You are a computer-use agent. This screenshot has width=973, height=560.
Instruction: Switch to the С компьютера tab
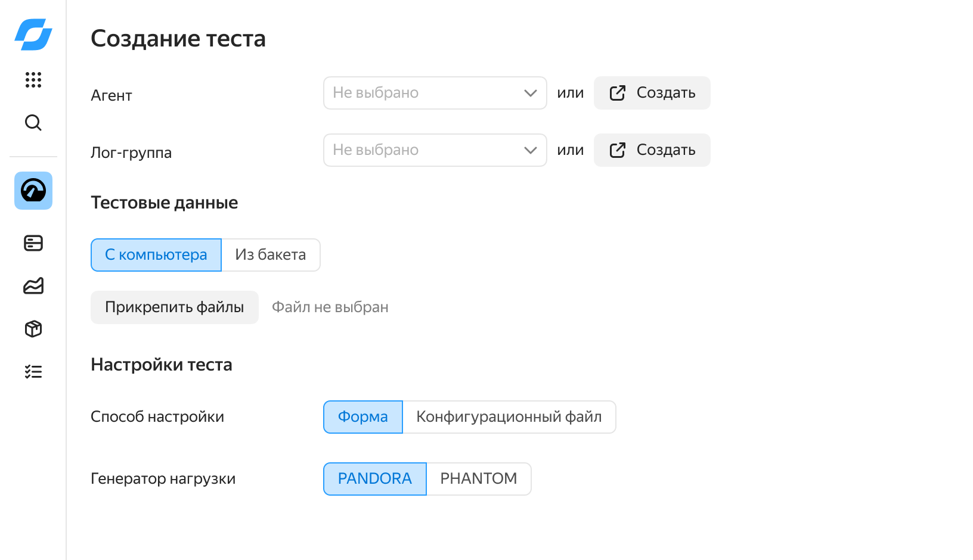(156, 254)
